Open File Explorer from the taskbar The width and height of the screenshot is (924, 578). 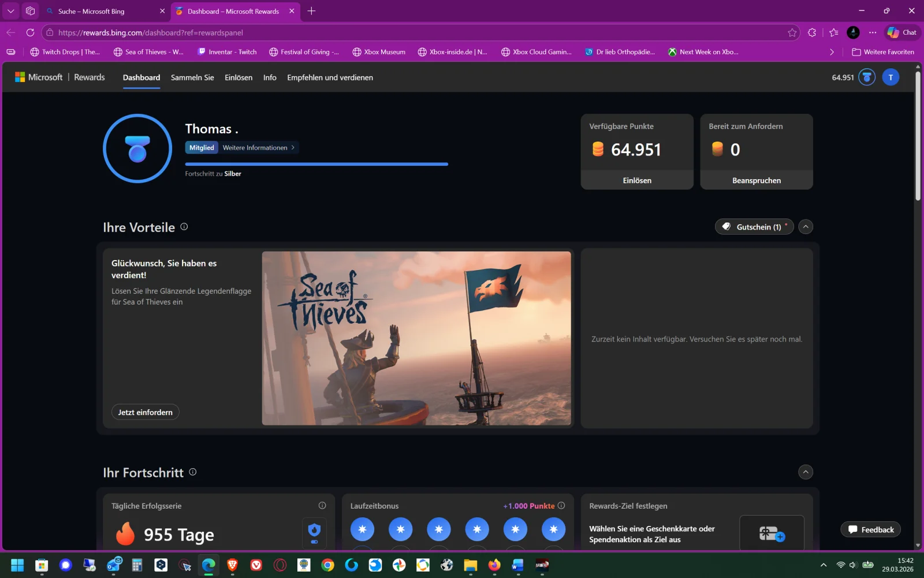470,565
